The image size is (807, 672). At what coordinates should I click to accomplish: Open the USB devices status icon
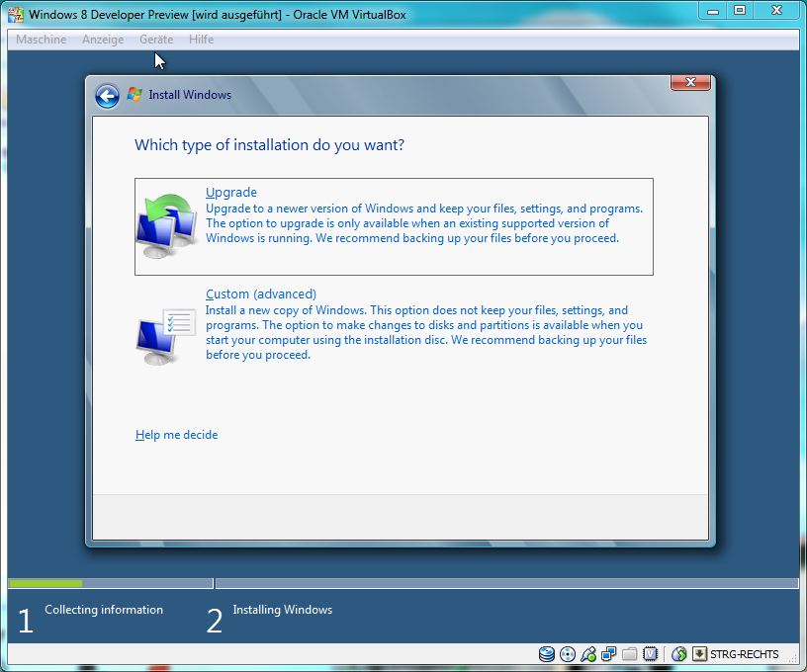coord(588,654)
